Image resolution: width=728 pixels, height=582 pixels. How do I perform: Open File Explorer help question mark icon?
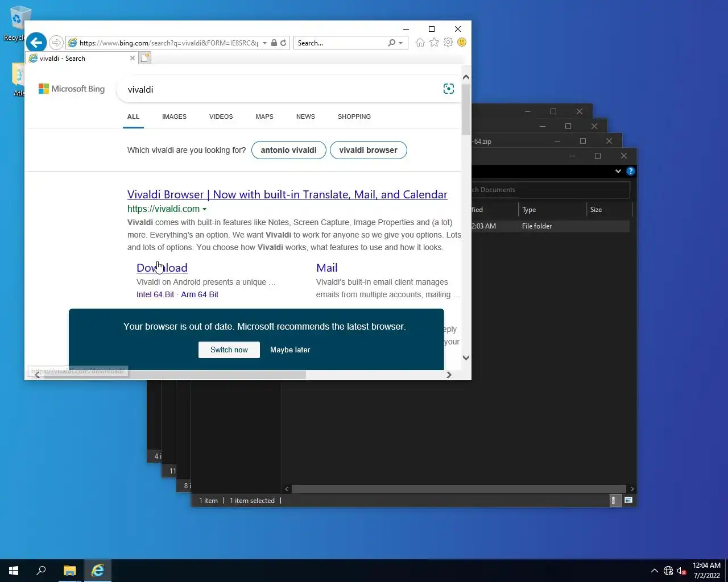[x=630, y=171]
